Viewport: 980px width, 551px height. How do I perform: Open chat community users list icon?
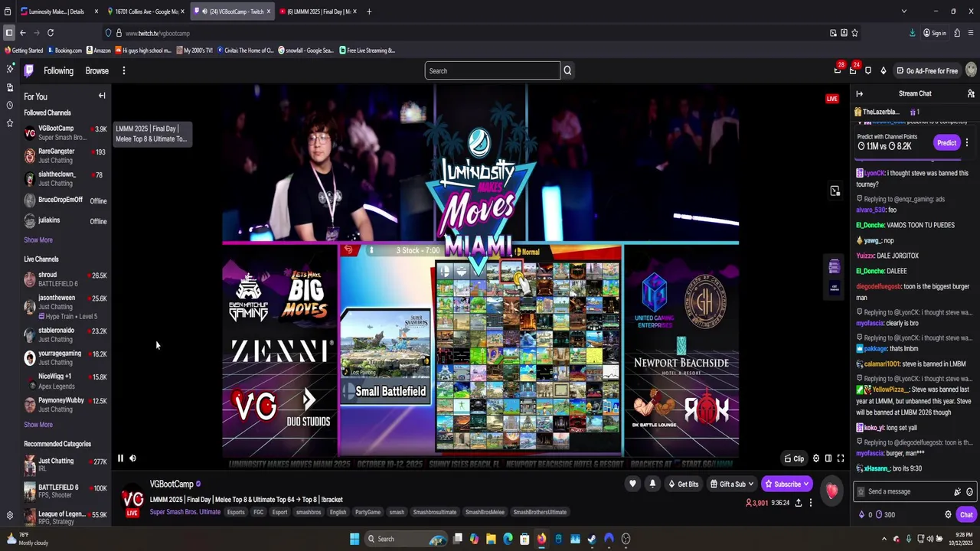(971, 93)
